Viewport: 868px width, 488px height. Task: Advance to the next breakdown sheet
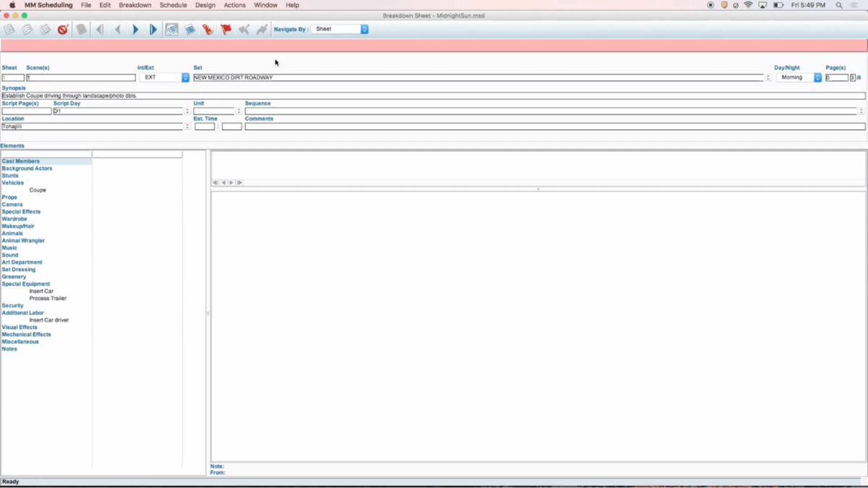tap(135, 30)
